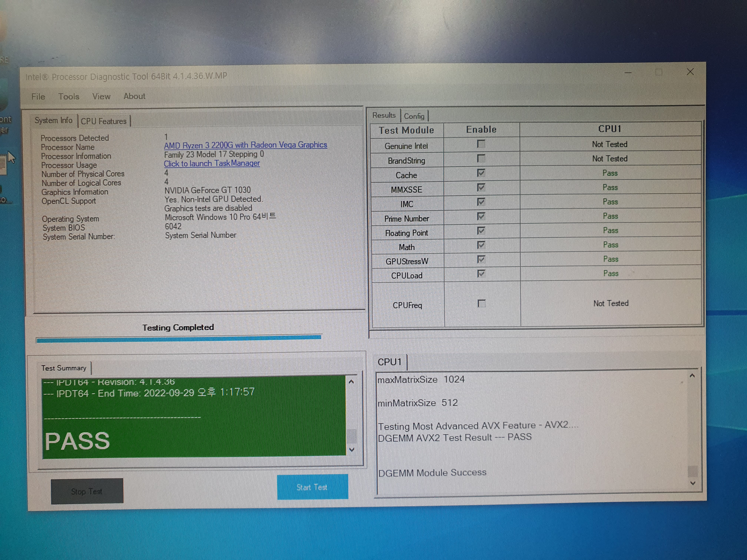
Task: Click the Testing Completed status label
Action: pyautogui.click(x=178, y=327)
